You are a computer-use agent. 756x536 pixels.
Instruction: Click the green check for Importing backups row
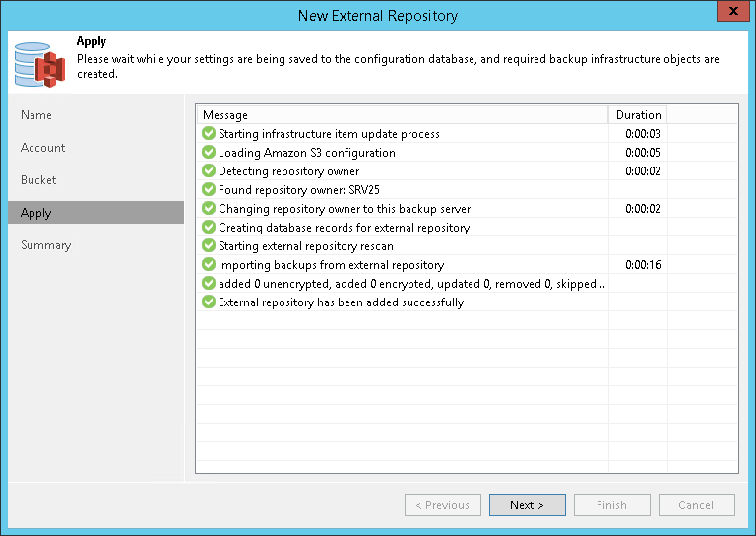tap(209, 265)
